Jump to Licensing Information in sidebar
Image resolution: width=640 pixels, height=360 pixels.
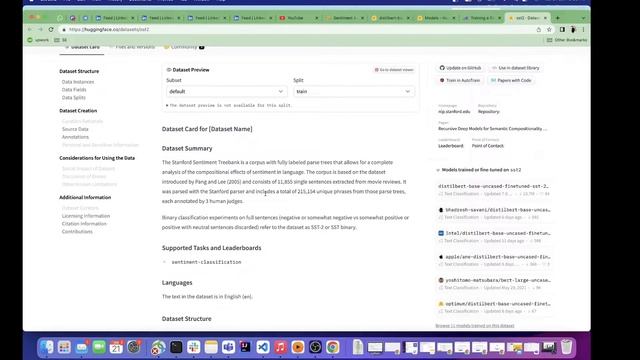tap(86, 216)
